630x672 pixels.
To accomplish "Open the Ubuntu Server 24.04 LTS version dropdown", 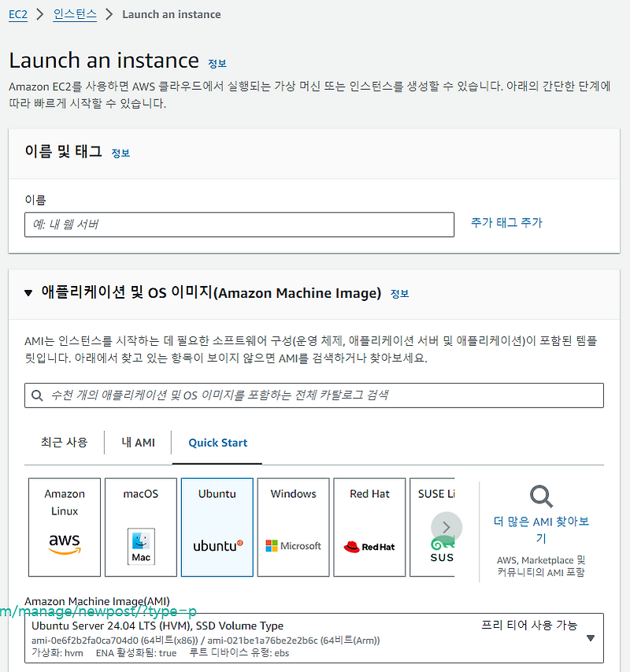I will point(595,638).
